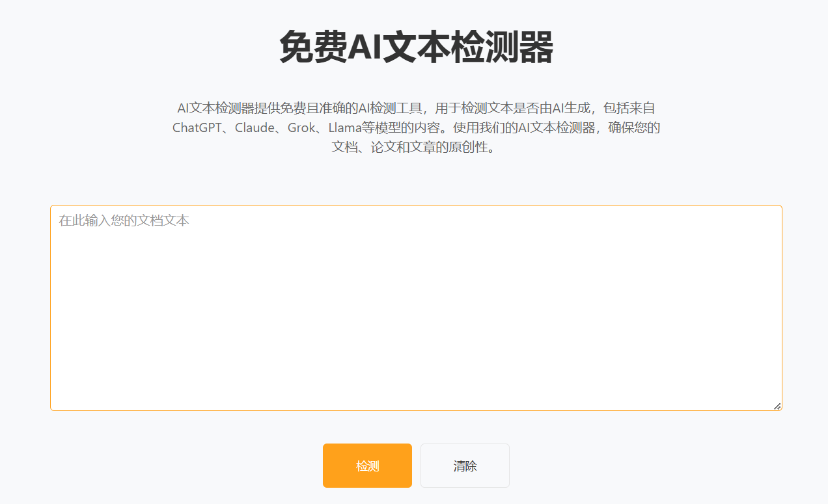Click the word Claude in the description
Screen dimensions: 828x504
pyautogui.click(x=255, y=128)
